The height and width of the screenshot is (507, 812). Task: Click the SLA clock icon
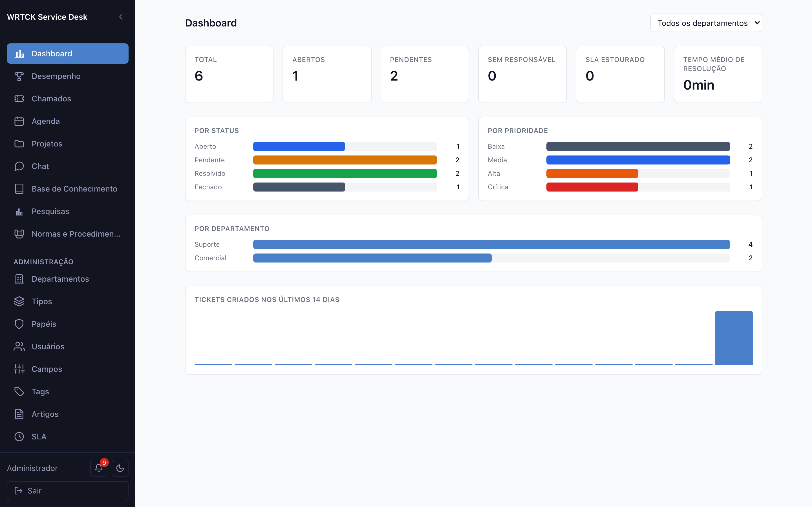[x=19, y=437]
